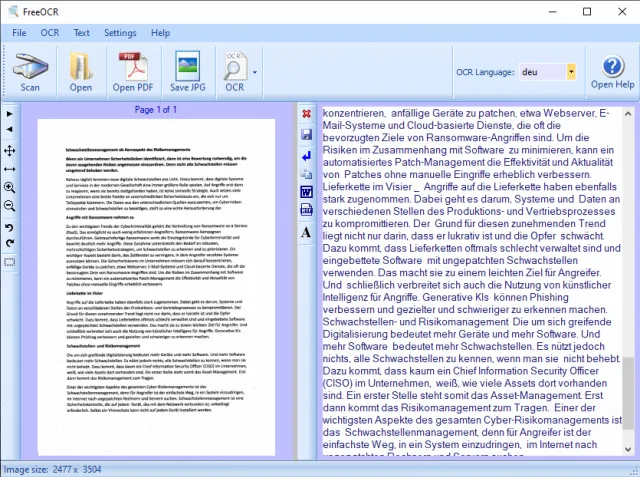
Task: Open the font settings 'A' icon
Action: pyautogui.click(x=306, y=232)
